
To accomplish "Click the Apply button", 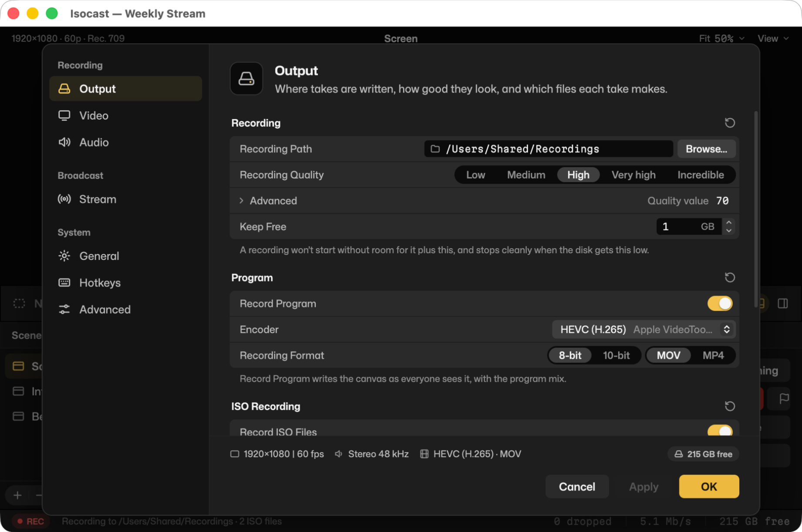I will tap(644, 487).
